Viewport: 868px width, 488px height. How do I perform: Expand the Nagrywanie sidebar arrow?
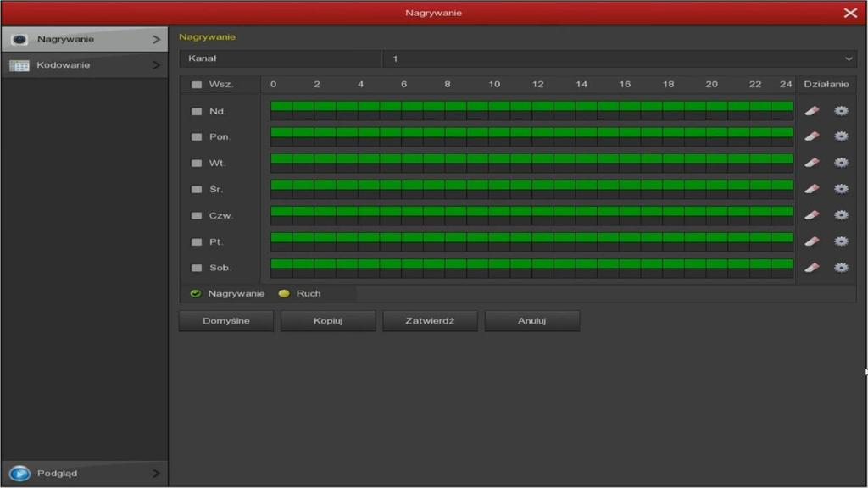click(x=156, y=39)
